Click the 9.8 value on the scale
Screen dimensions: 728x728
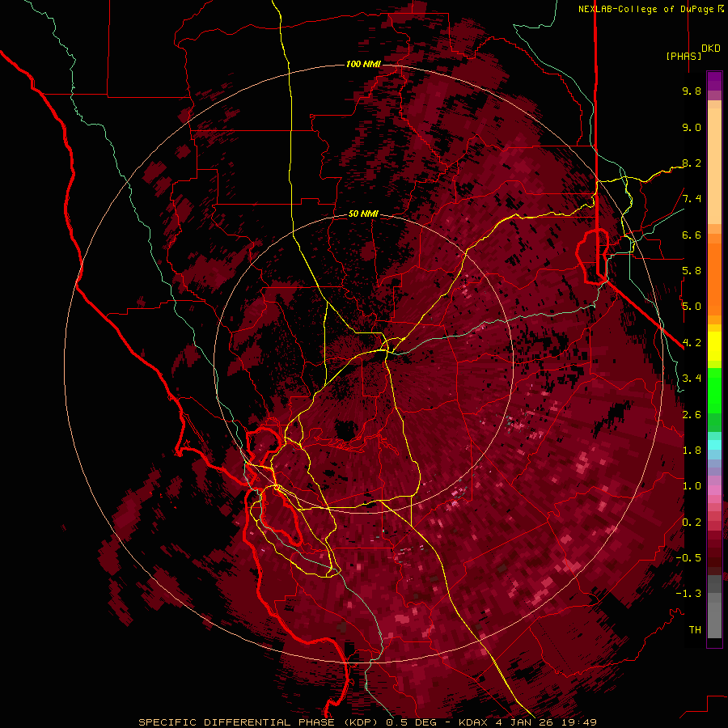(x=692, y=91)
